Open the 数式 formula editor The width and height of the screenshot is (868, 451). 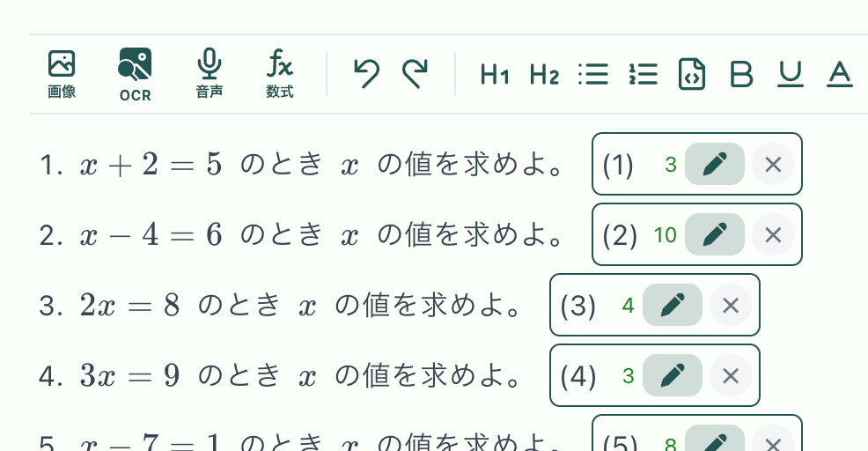click(280, 73)
